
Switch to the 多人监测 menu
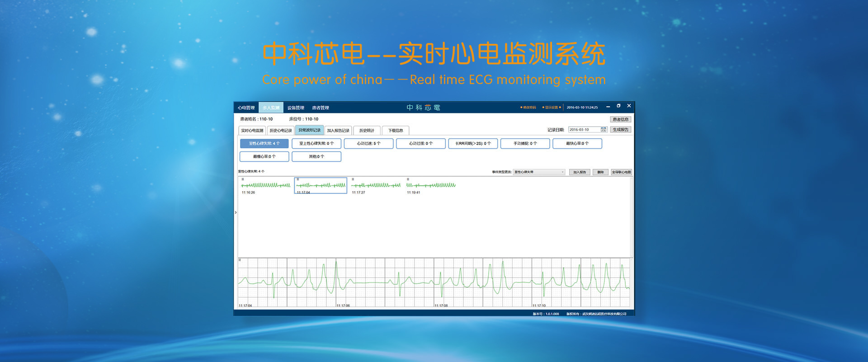point(271,108)
